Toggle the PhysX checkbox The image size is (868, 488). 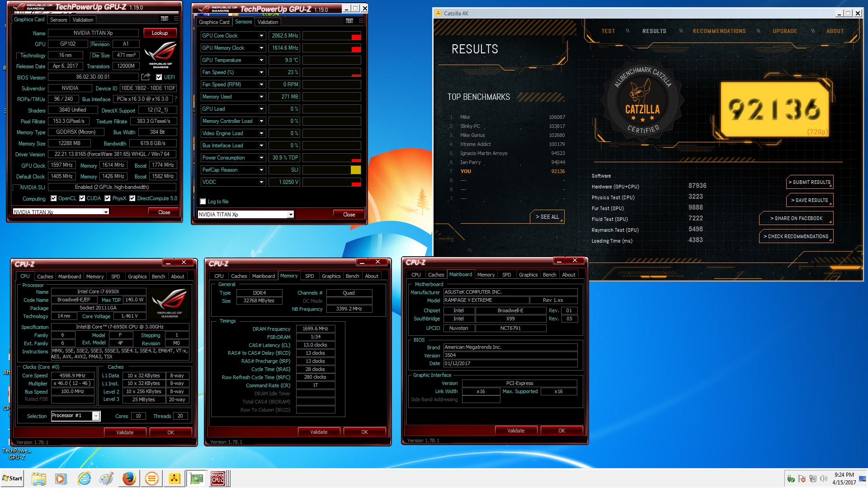pyautogui.click(x=108, y=198)
